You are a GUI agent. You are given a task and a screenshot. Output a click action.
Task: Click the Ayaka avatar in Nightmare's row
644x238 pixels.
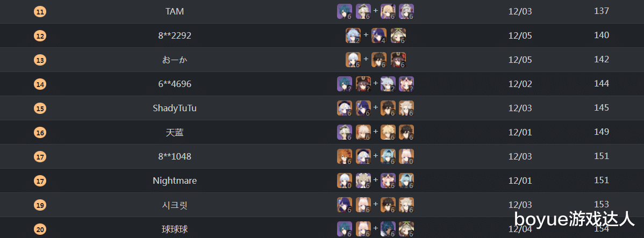(344, 181)
